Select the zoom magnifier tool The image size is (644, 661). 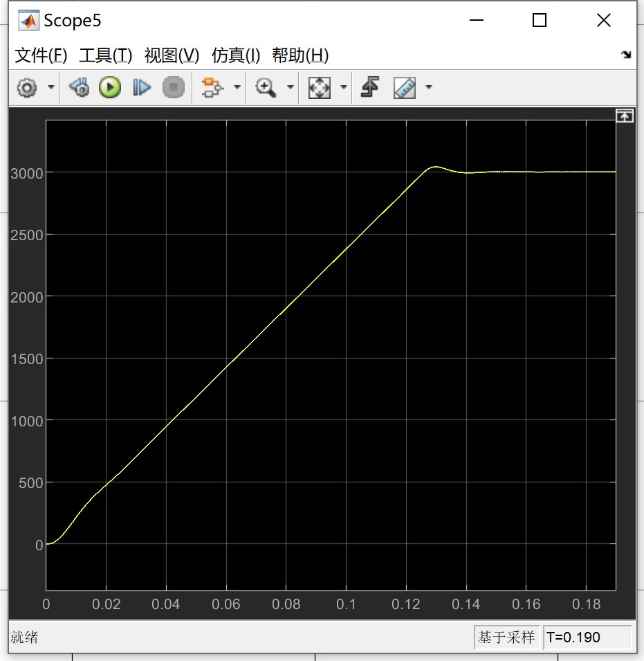click(x=266, y=88)
